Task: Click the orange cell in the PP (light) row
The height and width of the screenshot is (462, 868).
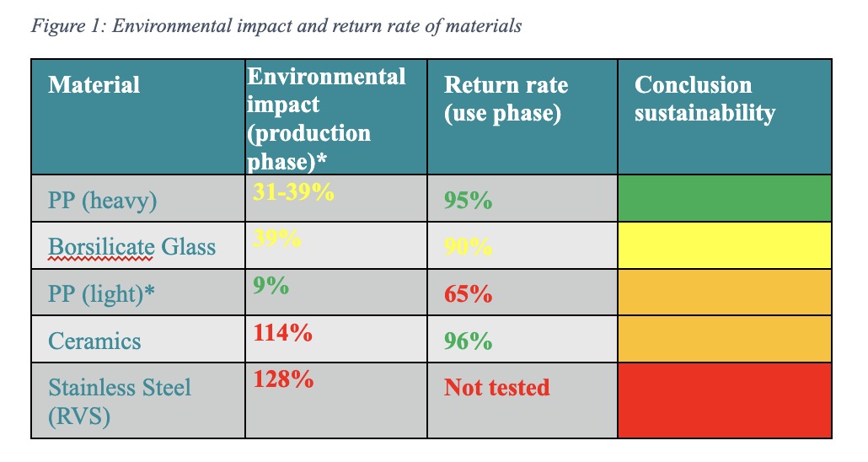Action: click(x=724, y=292)
